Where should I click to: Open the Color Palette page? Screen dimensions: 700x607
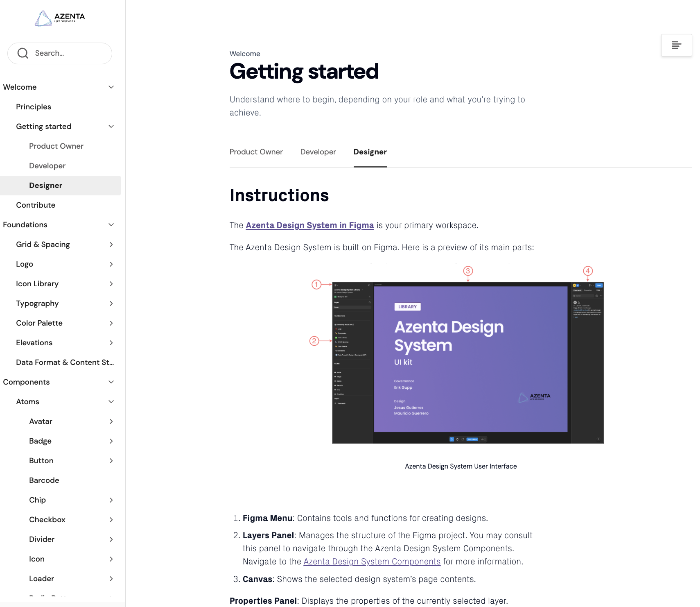coord(39,323)
